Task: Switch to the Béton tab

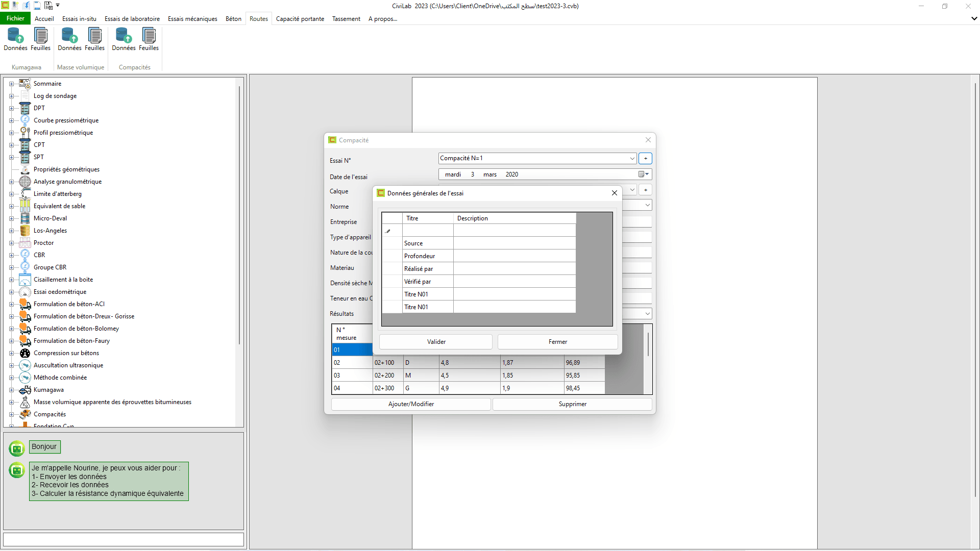Action: 234,19
